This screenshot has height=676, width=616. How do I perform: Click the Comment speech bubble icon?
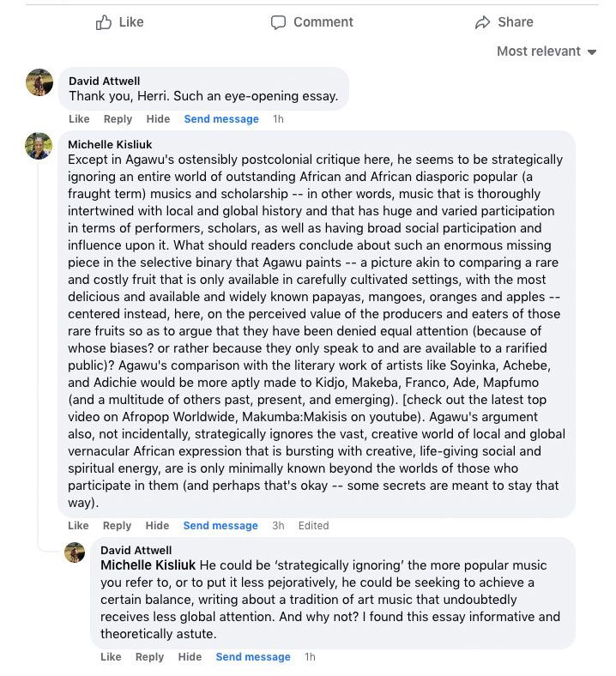[x=278, y=22]
